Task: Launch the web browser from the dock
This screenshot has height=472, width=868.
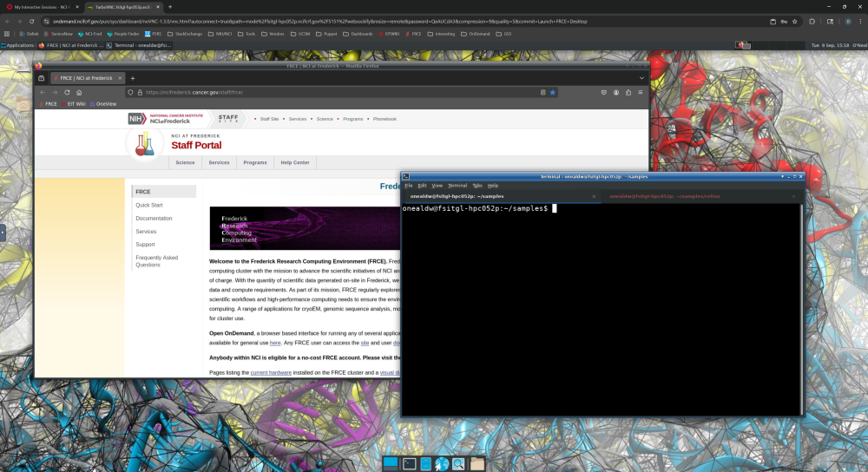Action: [x=442, y=464]
